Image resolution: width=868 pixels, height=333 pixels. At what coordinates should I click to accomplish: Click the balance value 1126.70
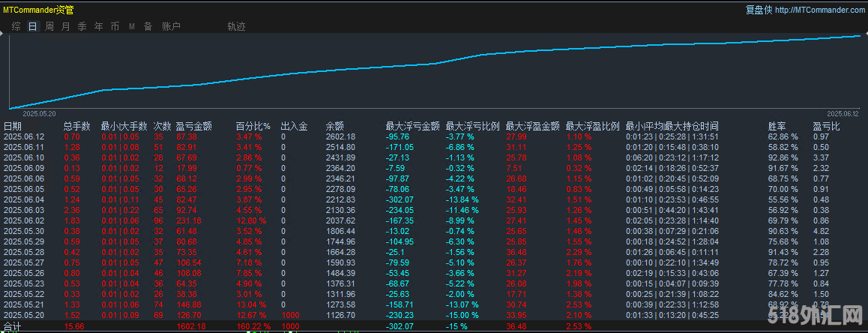[340, 315]
